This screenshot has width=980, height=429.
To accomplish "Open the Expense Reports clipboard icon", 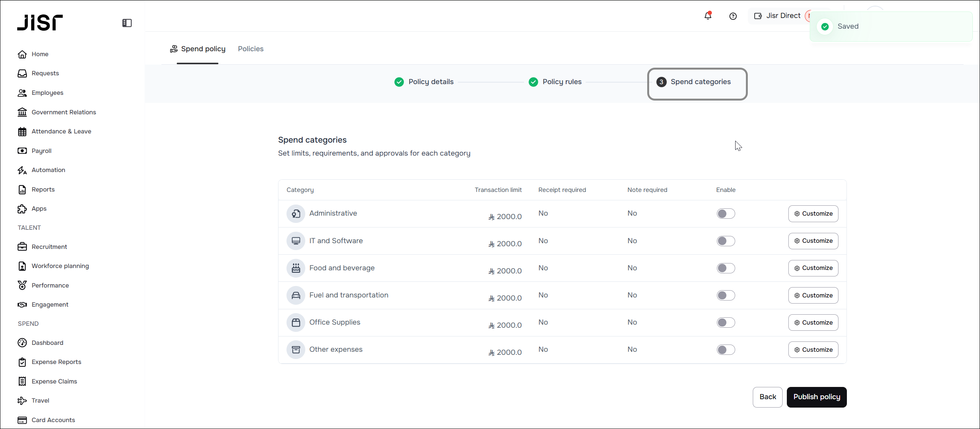I will pyautogui.click(x=22, y=362).
